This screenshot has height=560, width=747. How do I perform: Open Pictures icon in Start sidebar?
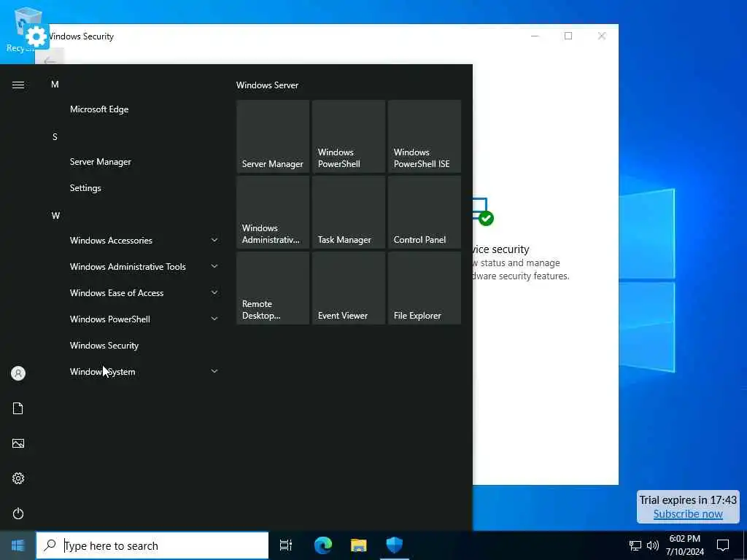pyautogui.click(x=18, y=443)
